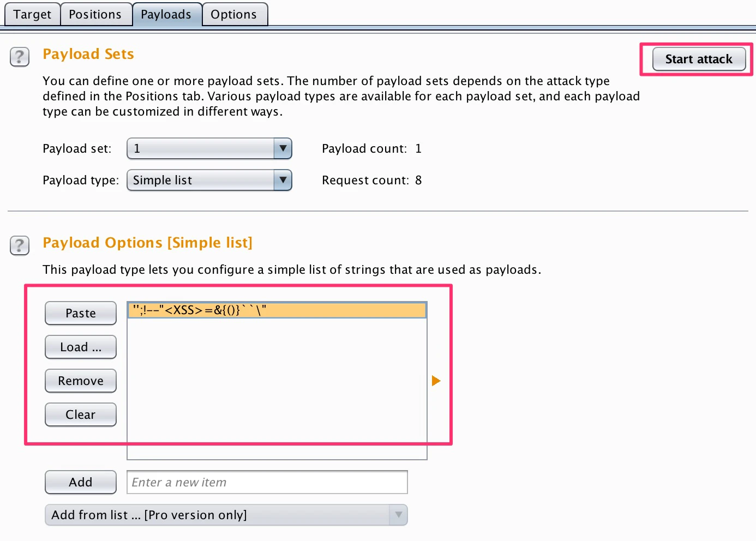The image size is (756, 541).
Task: Switch to the Target tab
Action: click(32, 14)
